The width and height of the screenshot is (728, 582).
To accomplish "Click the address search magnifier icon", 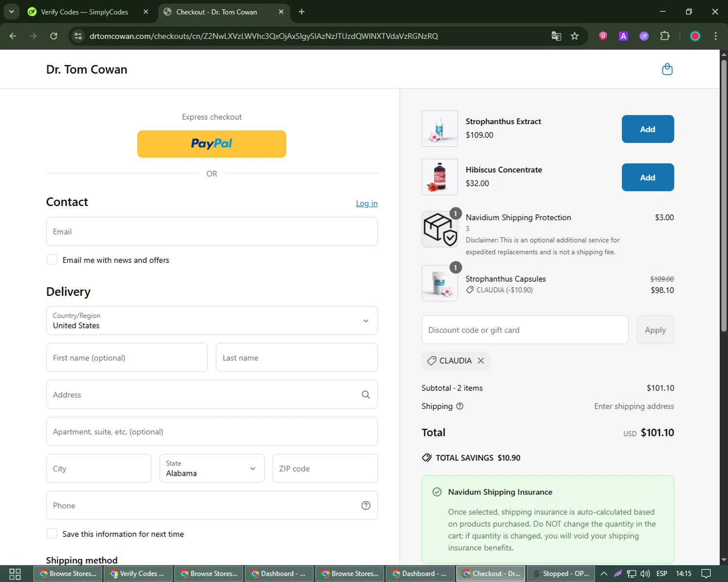I will (366, 395).
